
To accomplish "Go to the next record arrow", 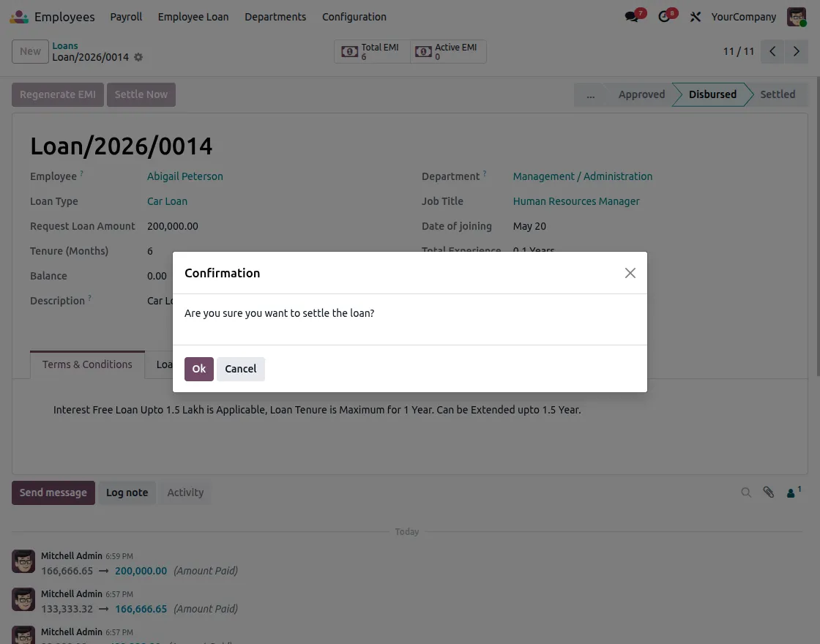I will pyautogui.click(x=796, y=51).
